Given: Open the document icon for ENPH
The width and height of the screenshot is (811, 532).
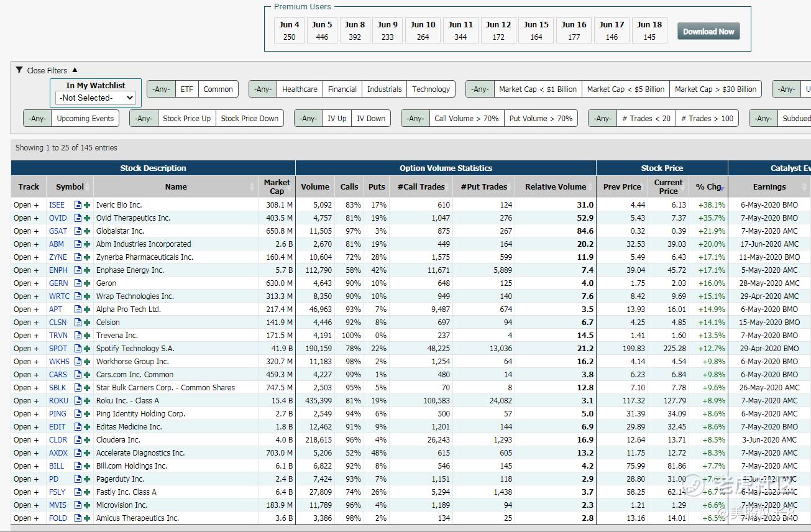Looking at the screenshot, I should (78, 270).
